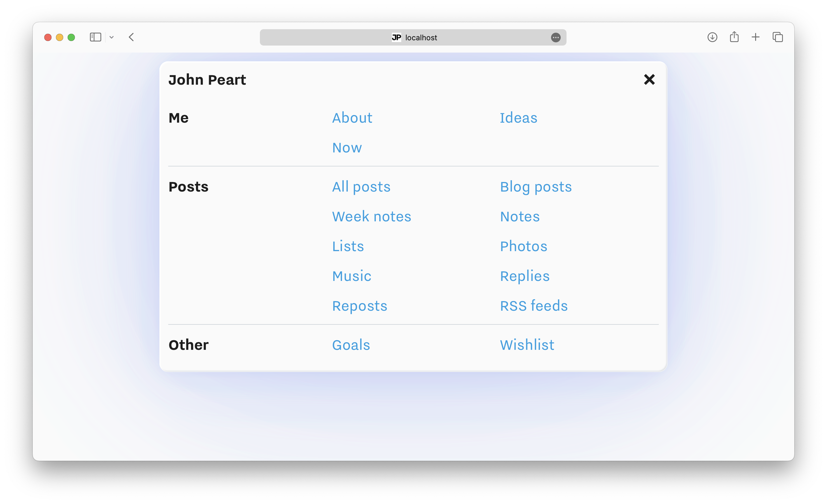
Task: Click the localhost address bar
Action: (413, 38)
